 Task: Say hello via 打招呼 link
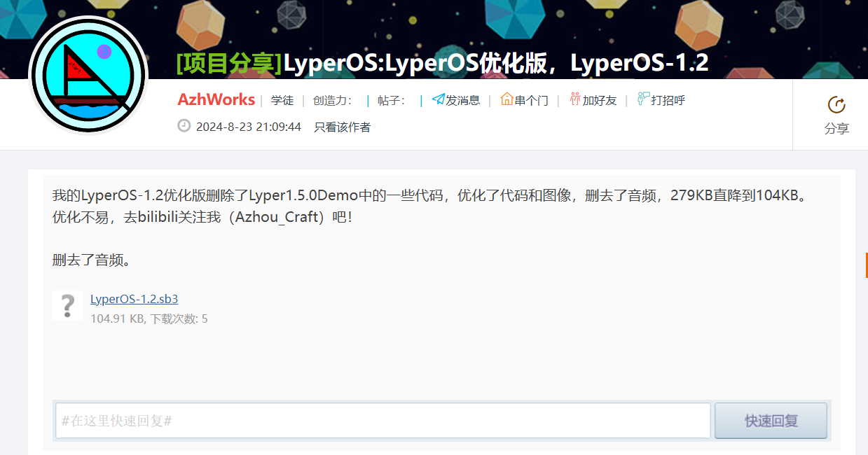coord(668,100)
